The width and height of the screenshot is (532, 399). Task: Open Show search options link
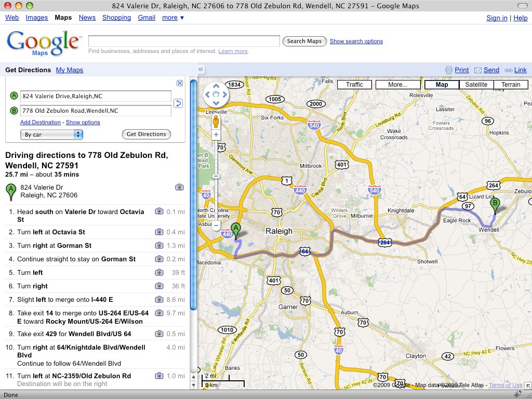click(x=356, y=41)
